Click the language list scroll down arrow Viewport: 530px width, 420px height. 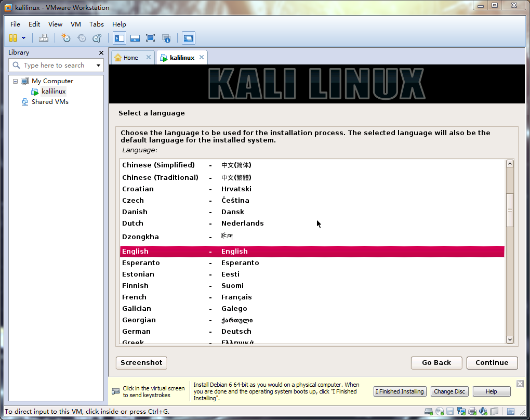[x=510, y=339]
